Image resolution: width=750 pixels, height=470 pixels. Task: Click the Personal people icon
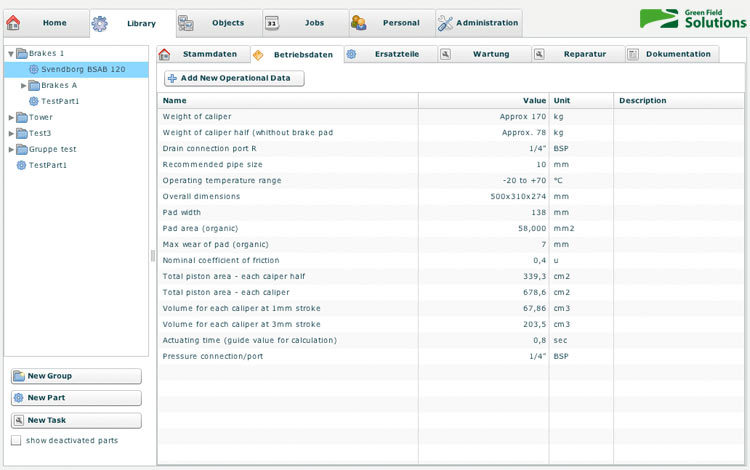pyautogui.click(x=358, y=22)
